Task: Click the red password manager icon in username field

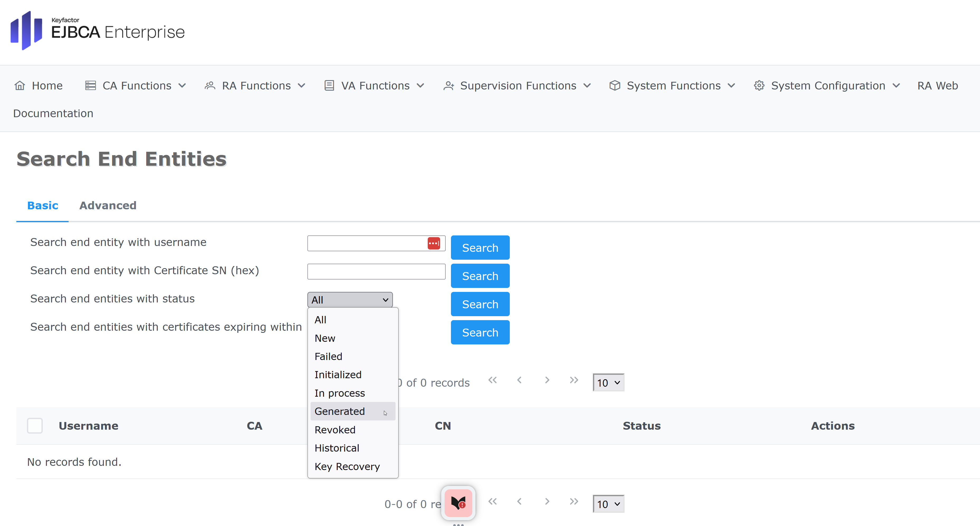Action: [433, 243]
